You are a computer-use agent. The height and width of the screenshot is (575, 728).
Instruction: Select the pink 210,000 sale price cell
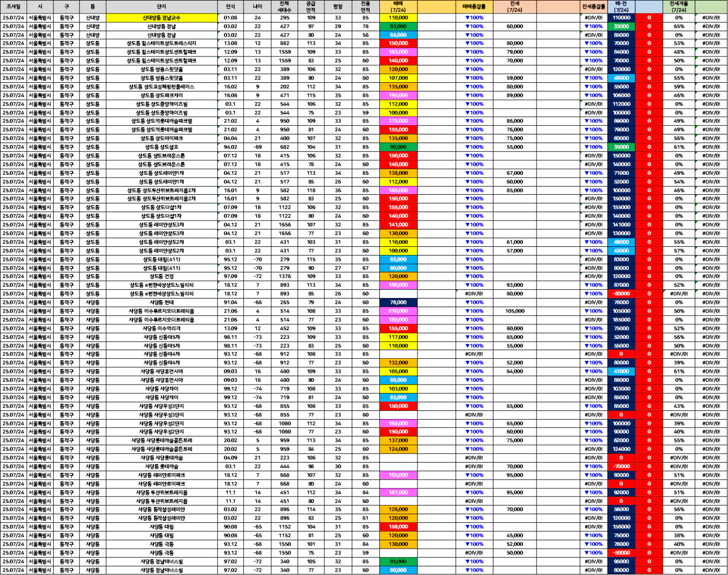pos(398,311)
